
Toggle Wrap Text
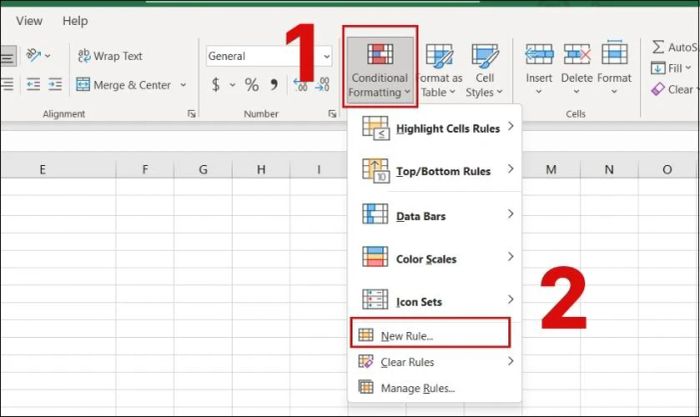tap(110, 56)
